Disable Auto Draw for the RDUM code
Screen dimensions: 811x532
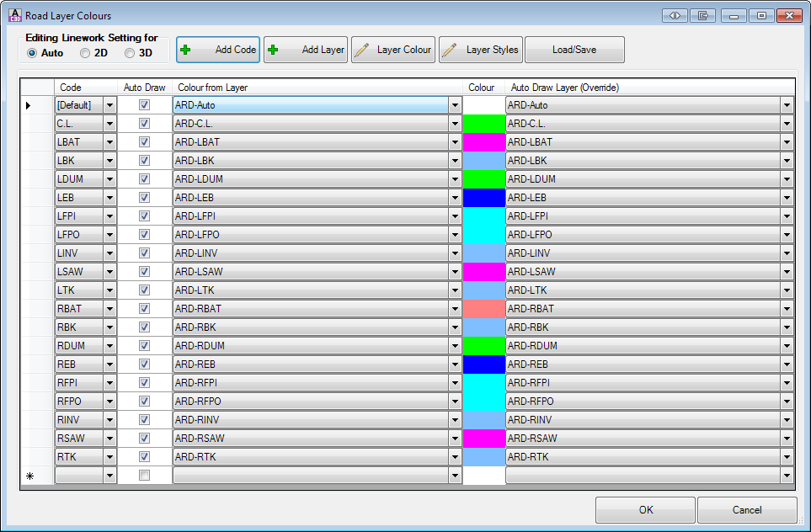tap(144, 346)
